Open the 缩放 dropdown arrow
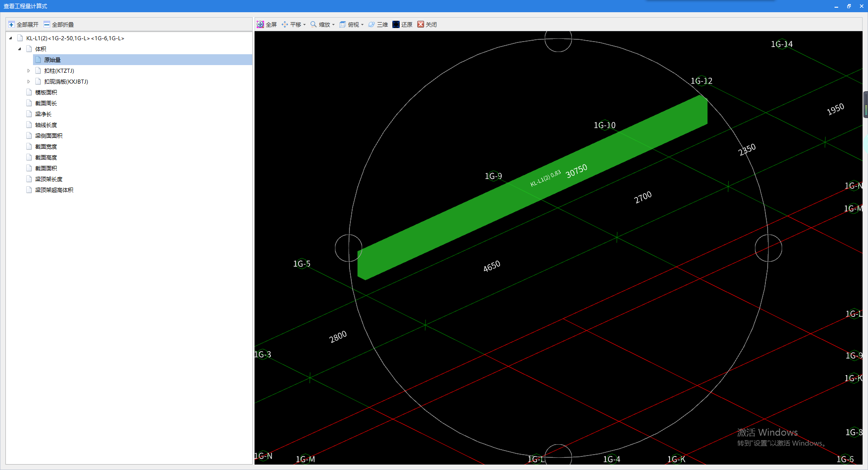The height and width of the screenshot is (470, 868). click(333, 25)
